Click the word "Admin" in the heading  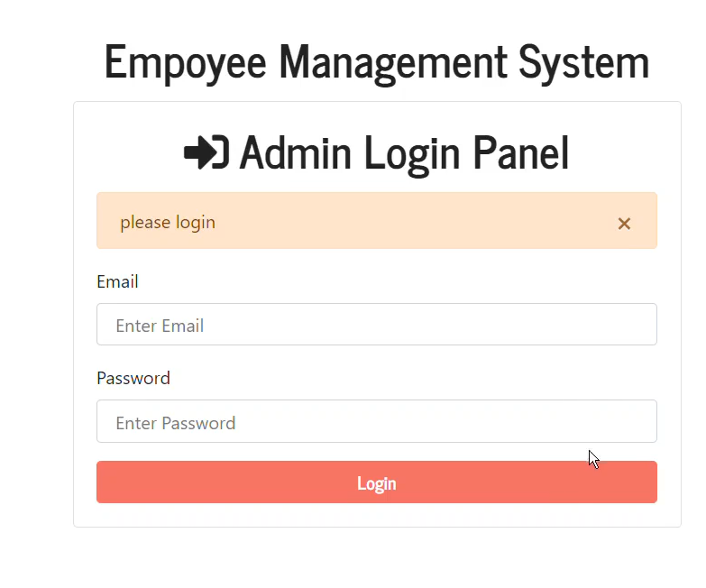pyautogui.click(x=295, y=152)
